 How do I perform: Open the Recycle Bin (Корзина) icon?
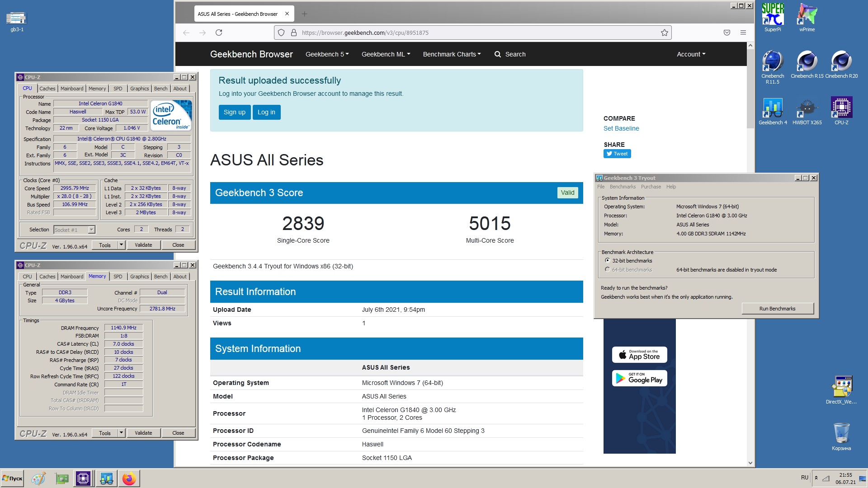pyautogui.click(x=841, y=436)
